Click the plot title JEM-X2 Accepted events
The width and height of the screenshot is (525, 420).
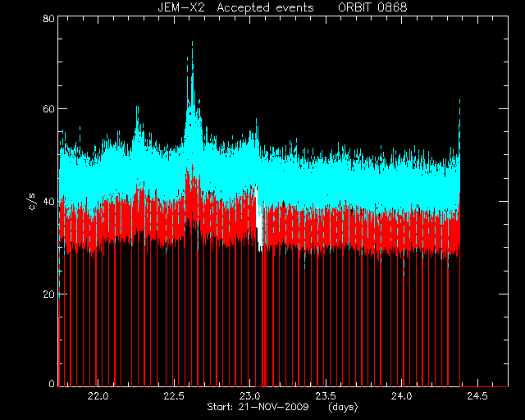[x=235, y=7]
